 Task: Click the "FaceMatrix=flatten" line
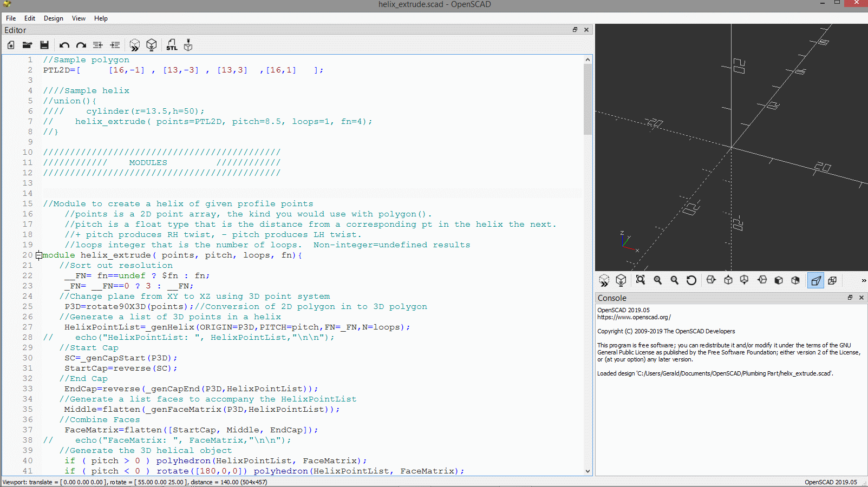point(191,430)
